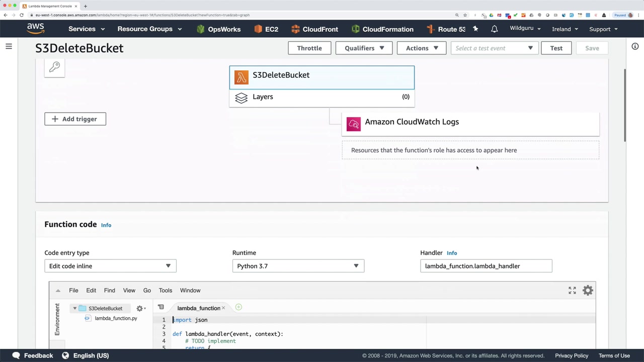Click the permissions key icon in Designer

pyautogui.click(x=54, y=67)
